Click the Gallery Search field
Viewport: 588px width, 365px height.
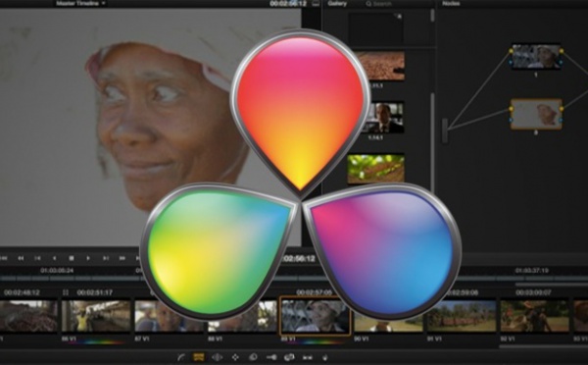tap(398, 4)
